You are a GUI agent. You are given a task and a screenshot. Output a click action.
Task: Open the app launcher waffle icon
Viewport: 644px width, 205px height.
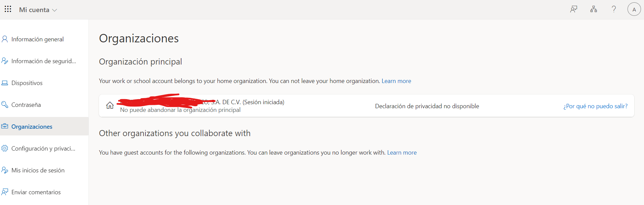(8, 9)
